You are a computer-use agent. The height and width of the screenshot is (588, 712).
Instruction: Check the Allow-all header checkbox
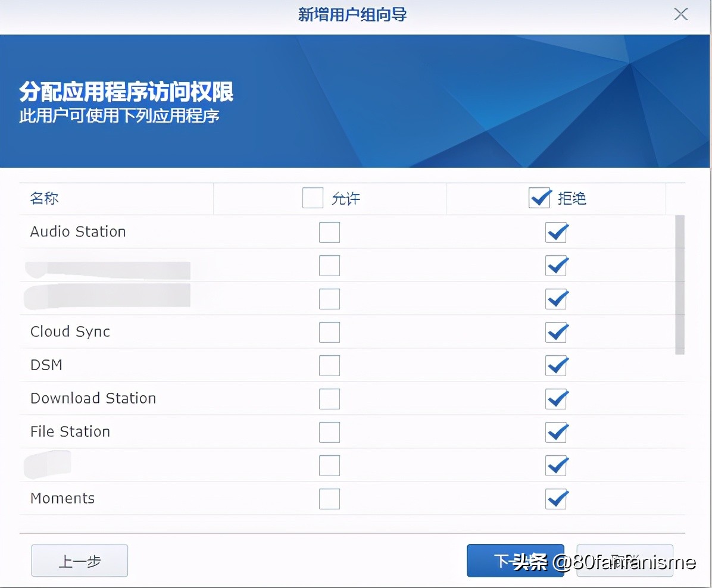pos(313,198)
